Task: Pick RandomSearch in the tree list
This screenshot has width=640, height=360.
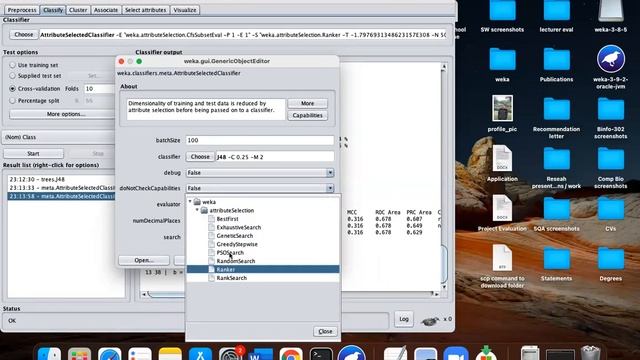Action: (236, 261)
